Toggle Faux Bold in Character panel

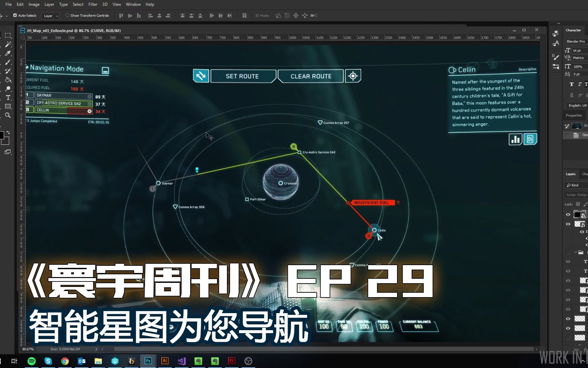pos(571,84)
